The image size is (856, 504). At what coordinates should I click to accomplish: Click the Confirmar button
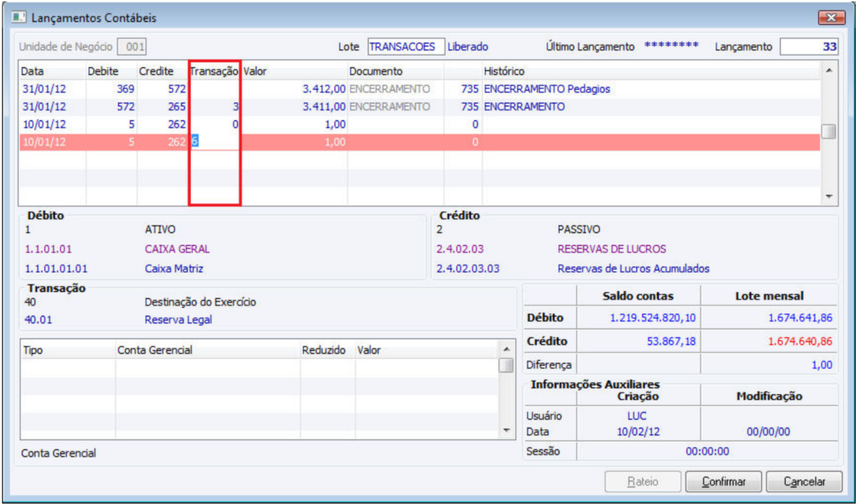pyautogui.click(x=723, y=482)
